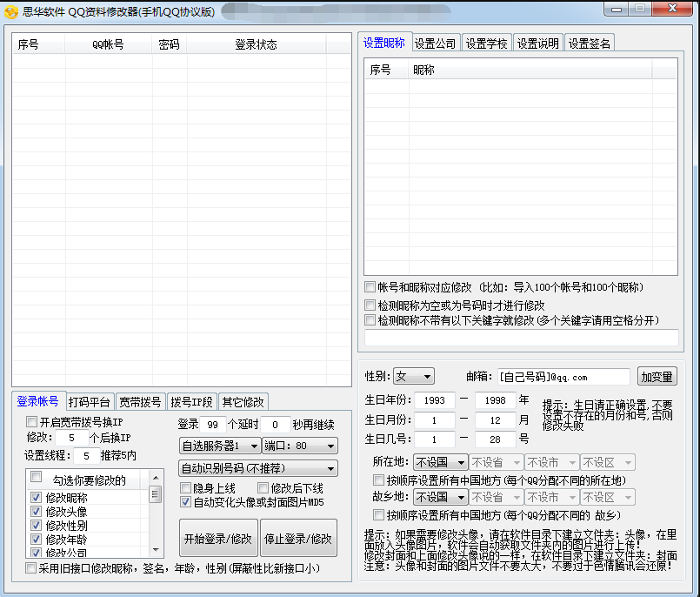Image resolution: width=700 pixels, height=597 pixels.
Task: Click the 生日几号 end field 28
Action: click(495, 439)
